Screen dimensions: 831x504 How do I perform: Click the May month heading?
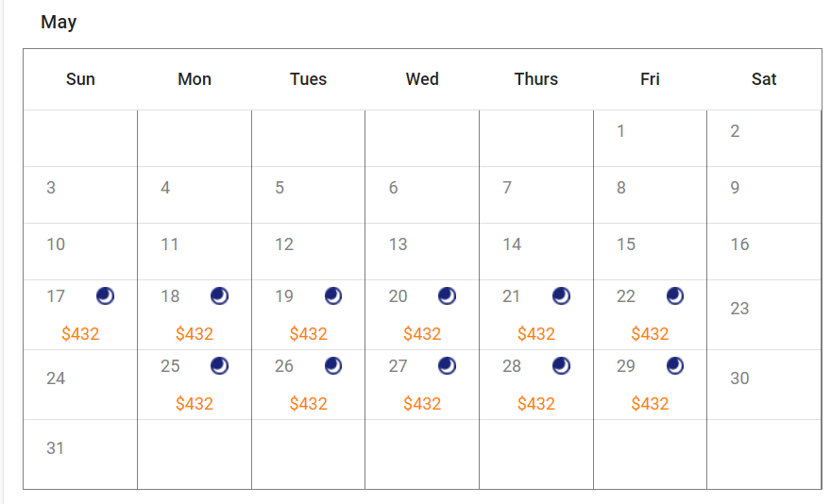pos(59,23)
